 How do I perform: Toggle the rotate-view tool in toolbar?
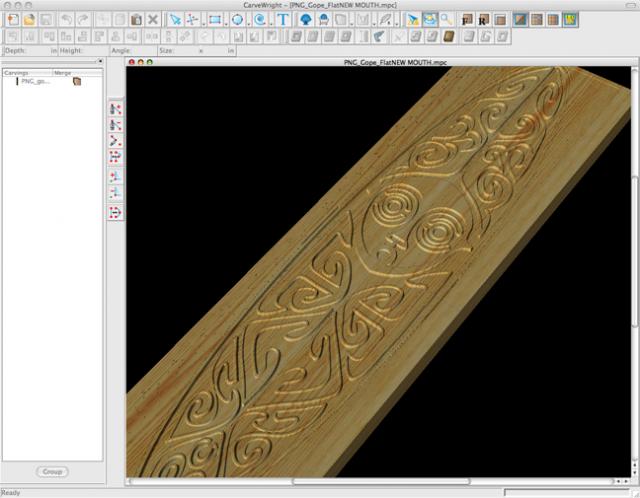click(429, 19)
